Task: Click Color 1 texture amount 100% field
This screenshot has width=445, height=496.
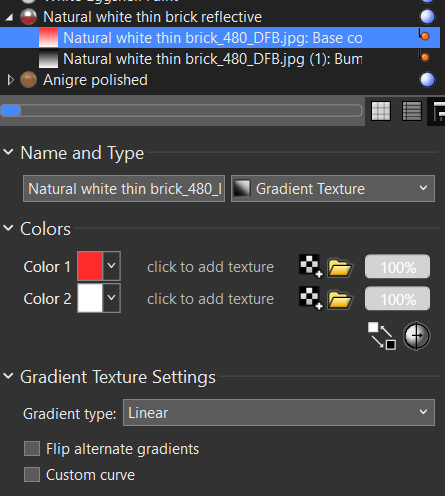Action: point(397,267)
